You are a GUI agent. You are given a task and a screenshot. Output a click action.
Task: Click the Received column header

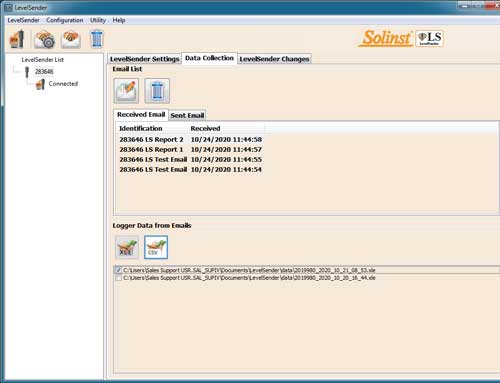(x=205, y=128)
